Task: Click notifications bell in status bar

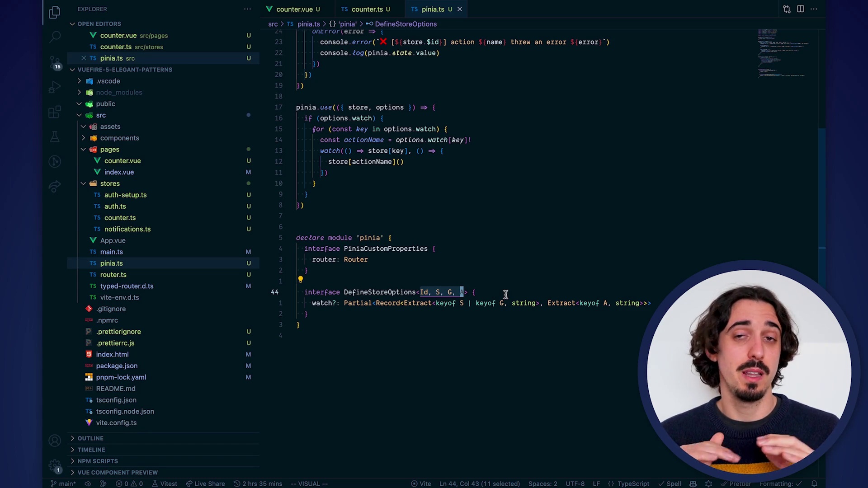Action: pyautogui.click(x=814, y=483)
